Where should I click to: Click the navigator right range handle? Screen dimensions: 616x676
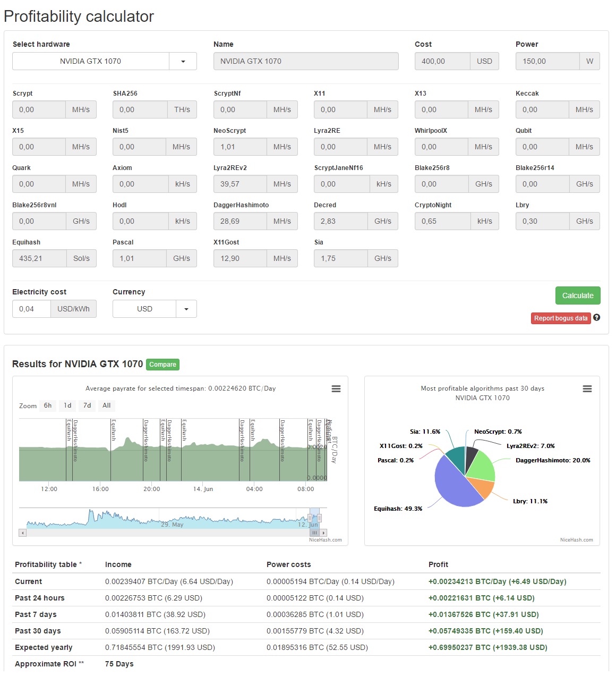pyautogui.click(x=319, y=518)
